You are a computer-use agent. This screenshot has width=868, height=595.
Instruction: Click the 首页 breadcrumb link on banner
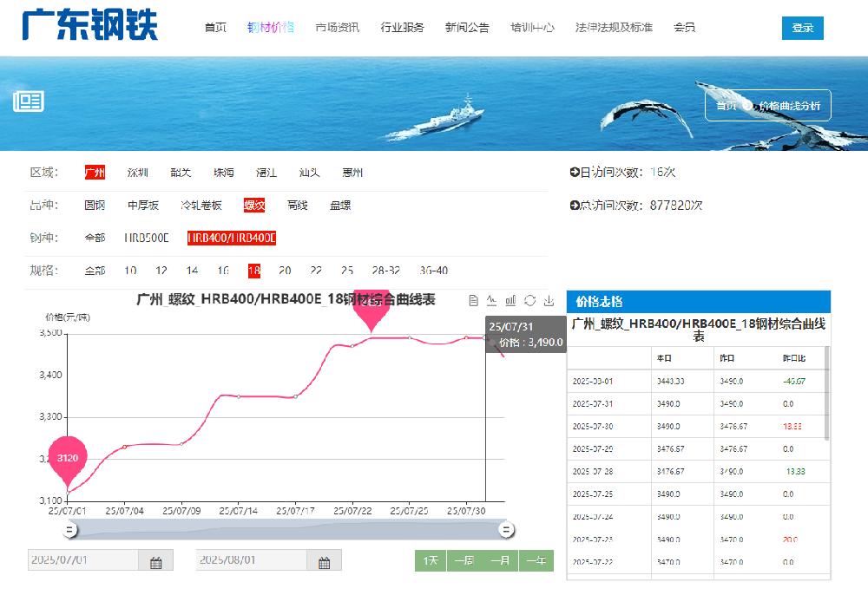pyautogui.click(x=726, y=106)
